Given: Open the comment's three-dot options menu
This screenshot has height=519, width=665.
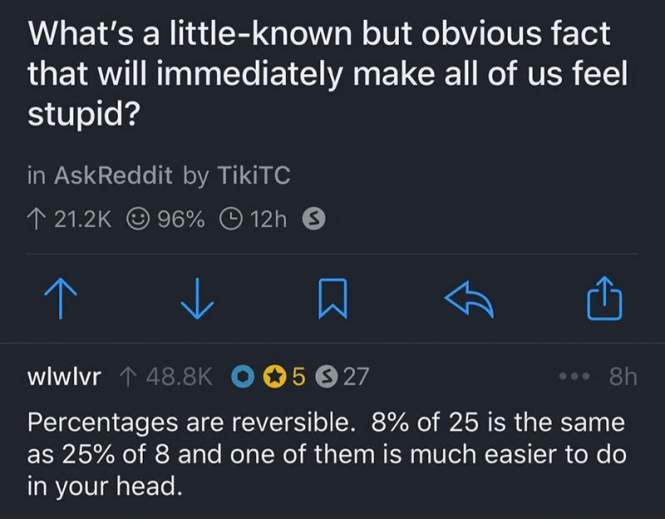Looking at the screenshot, I should (x=574, y=376).
